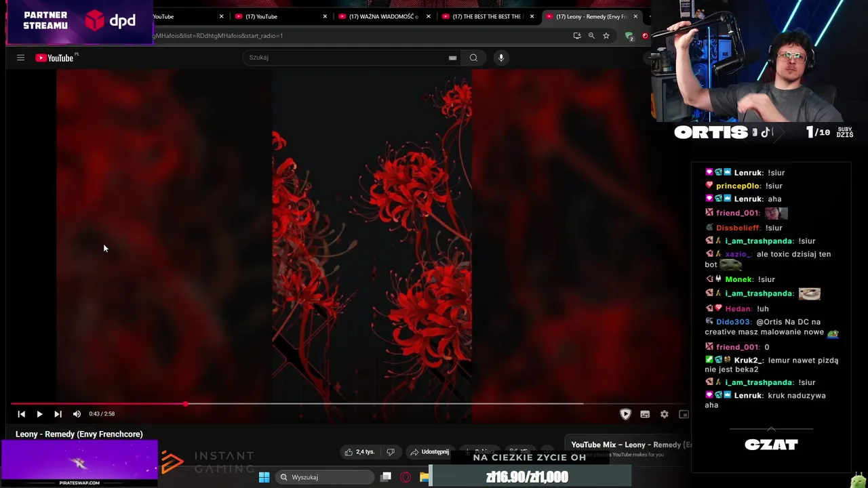The width and height of the screenshot is (868, 488).
Task: Toggle subtitles in the player
Action: tap(645, 414)
